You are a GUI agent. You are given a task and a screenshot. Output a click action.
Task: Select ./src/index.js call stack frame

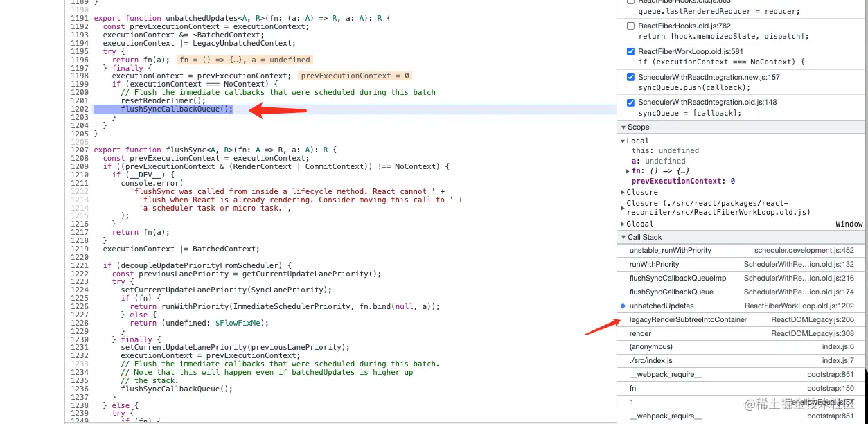click(x=742, y=360)
